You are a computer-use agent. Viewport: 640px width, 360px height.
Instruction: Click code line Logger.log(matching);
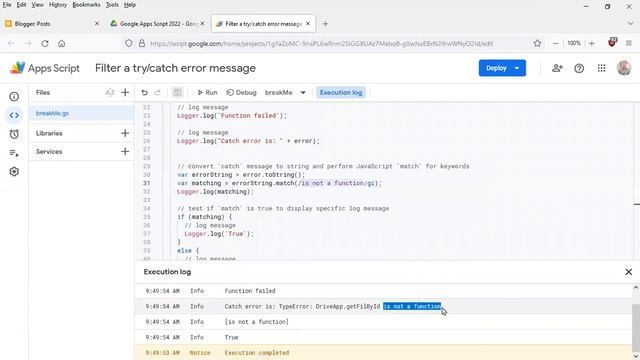(216, 192)
